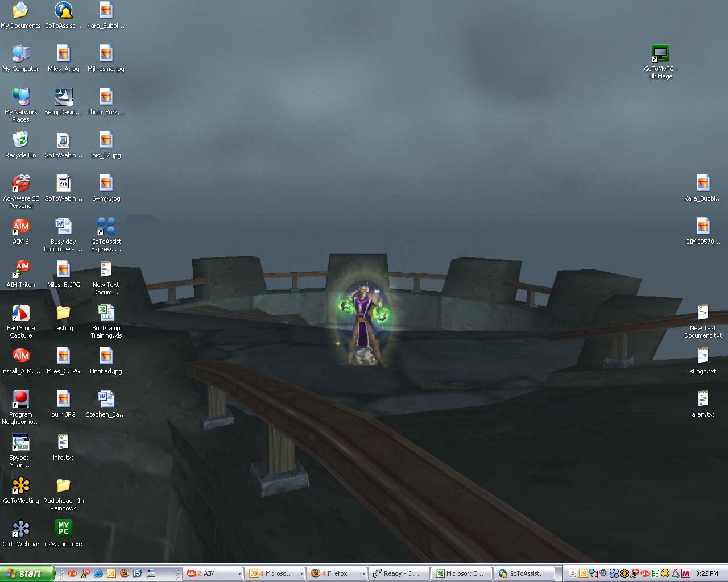Select the 6+mjk.jpg image file
Screen dimensions: 728x582
106,188
